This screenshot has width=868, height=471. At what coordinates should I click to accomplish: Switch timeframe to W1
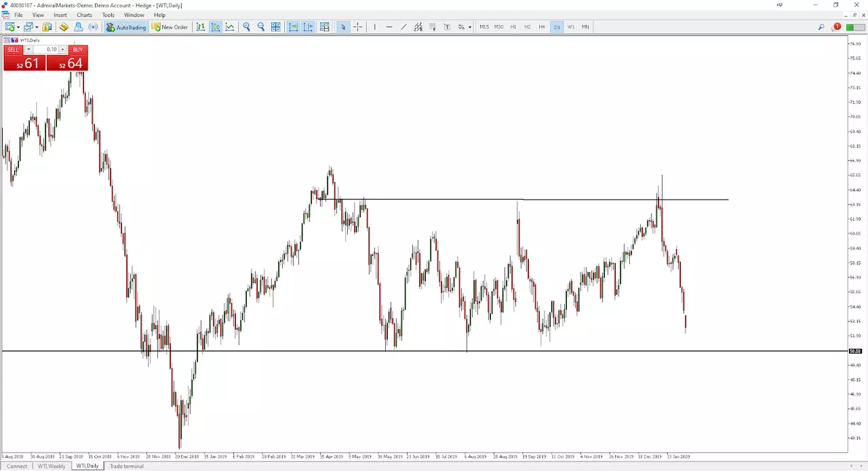[x=571, y=27]
